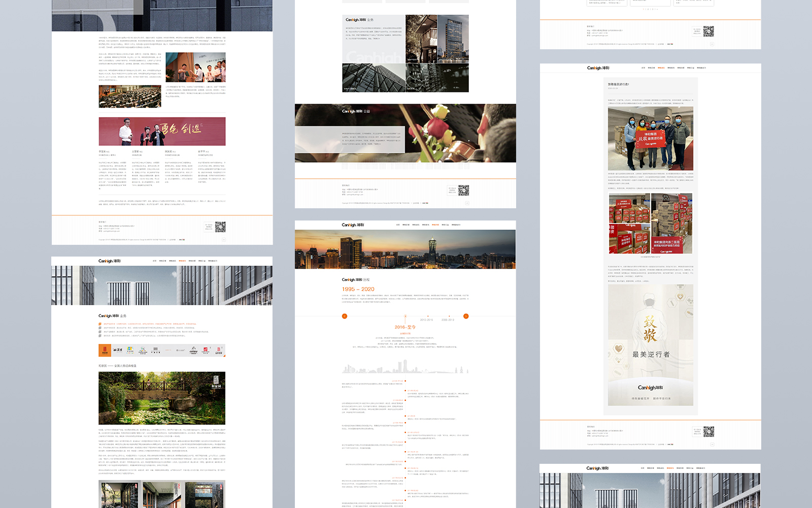The height and width of the screenshot is (508, 812).
Task: Select the highlighted orange tab in the news article navigation
Action: pos(661,68)
